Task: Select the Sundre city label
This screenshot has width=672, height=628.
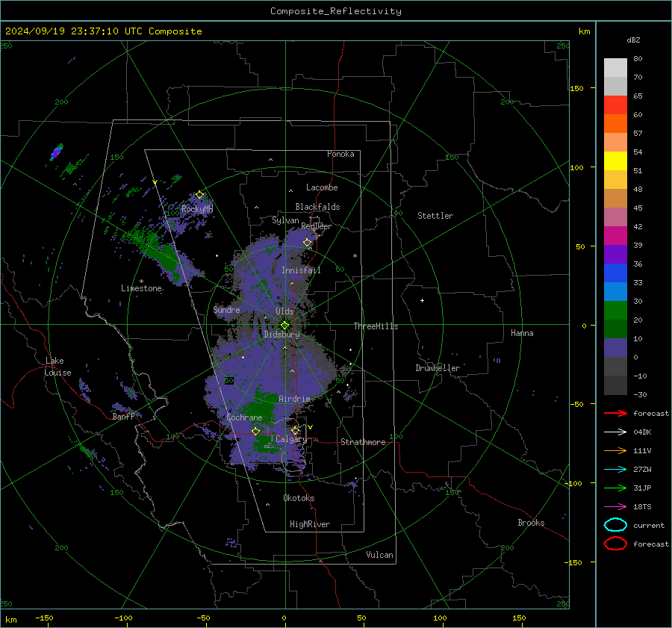Action: click(x=227, y=309)
